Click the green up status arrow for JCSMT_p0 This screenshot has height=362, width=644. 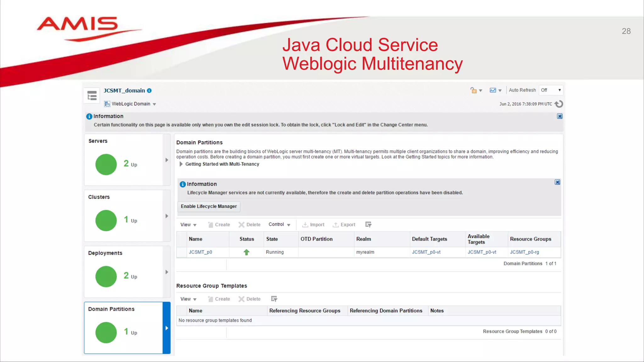click(x=247, y=252)
